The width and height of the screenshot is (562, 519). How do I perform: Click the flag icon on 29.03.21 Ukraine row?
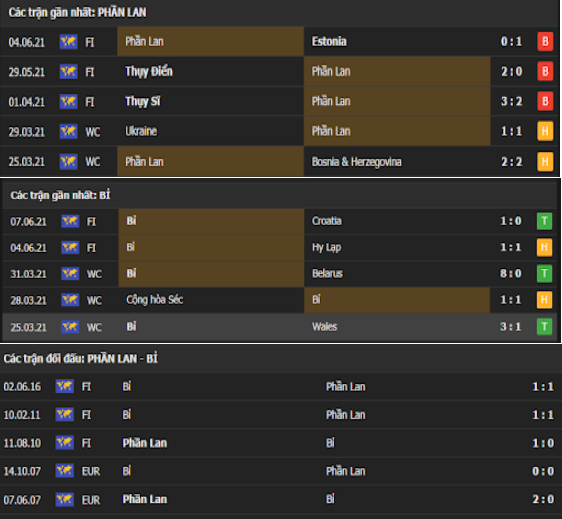point(68,131)
